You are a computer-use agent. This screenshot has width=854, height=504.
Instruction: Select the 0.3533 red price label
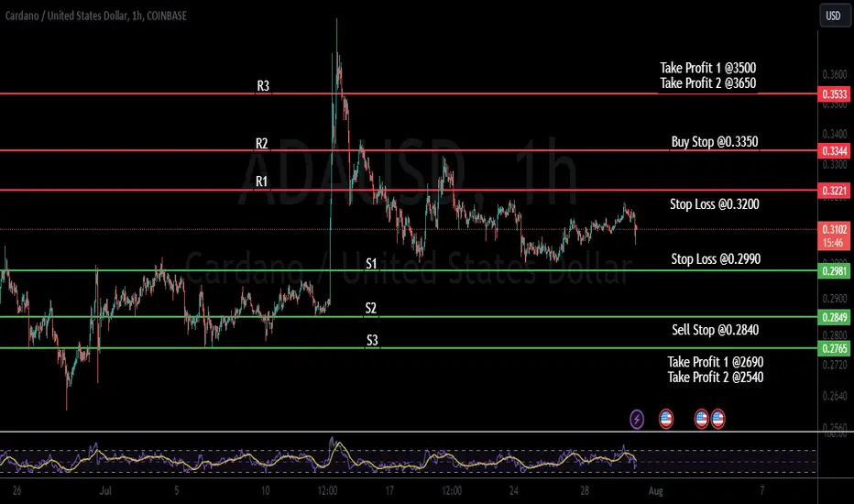coord(835,94)
